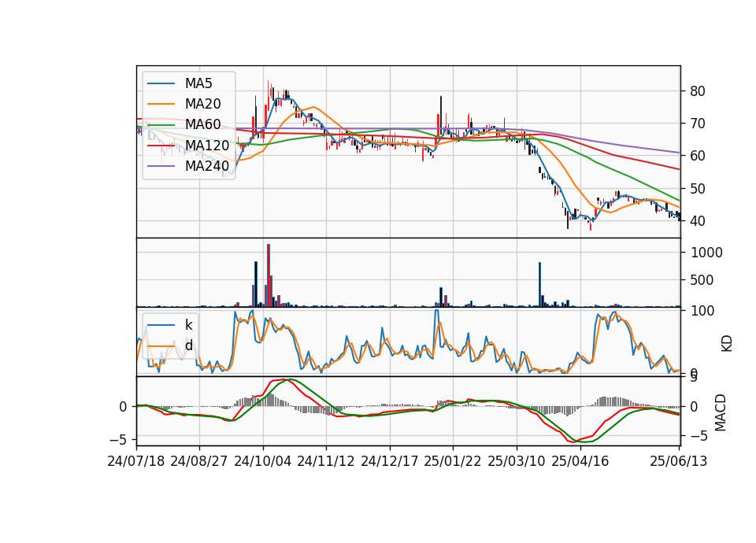Click the price axis value 80
756x543 pixels.
698,91
